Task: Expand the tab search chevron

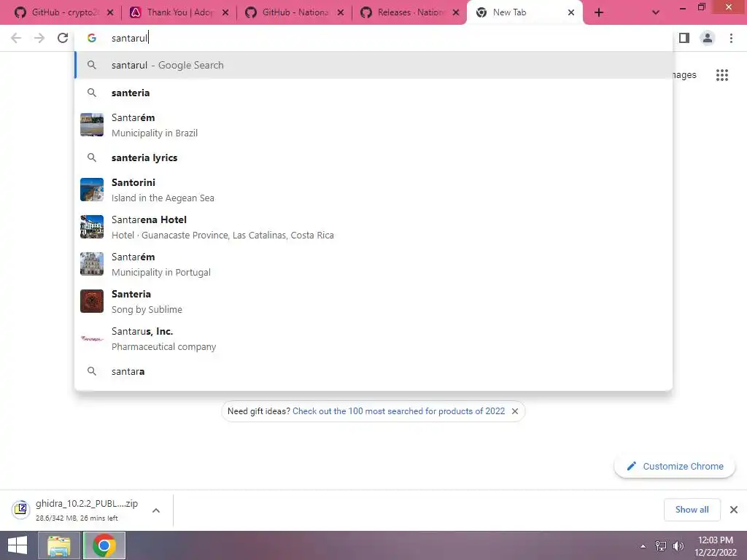Action: (x=656, y=13)
